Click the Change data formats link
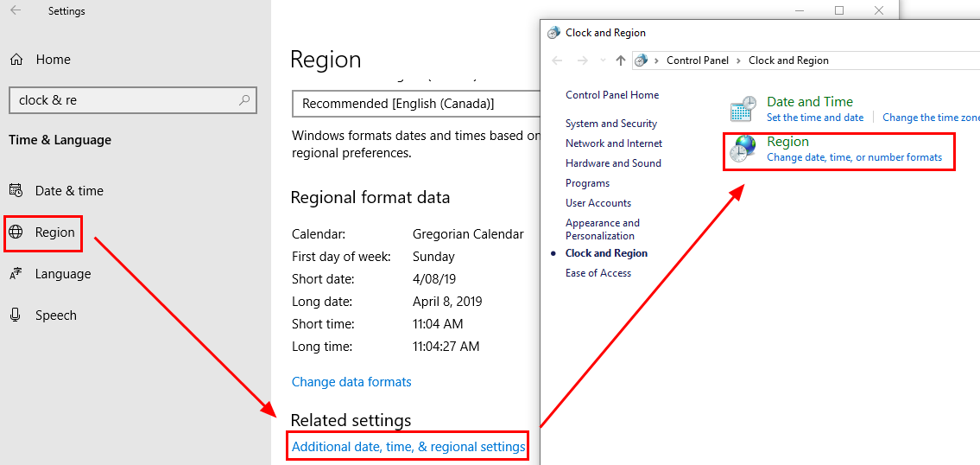The width and height of the screenshot is (980, 465). [x=351, y=382]
